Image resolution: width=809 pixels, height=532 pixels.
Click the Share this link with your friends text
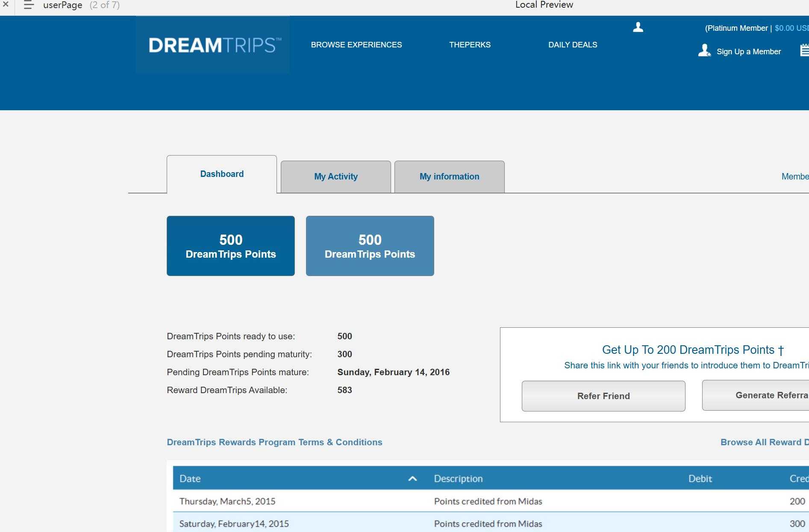coord(686,365)
